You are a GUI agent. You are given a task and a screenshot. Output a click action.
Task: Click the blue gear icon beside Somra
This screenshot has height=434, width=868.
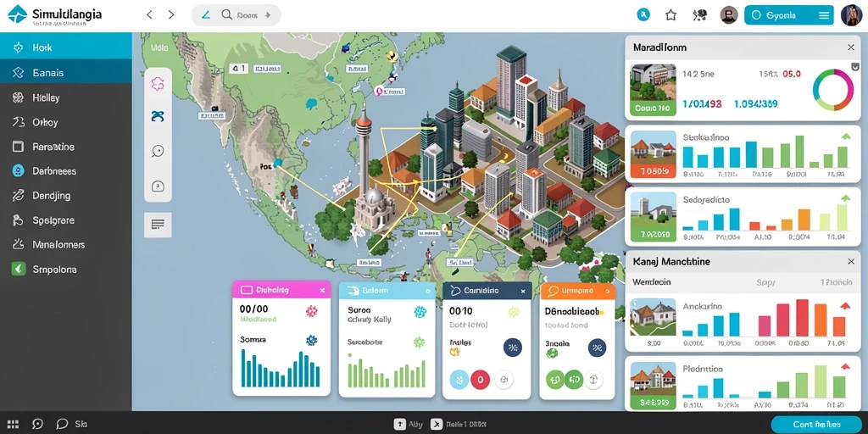[x=312, y=341]
